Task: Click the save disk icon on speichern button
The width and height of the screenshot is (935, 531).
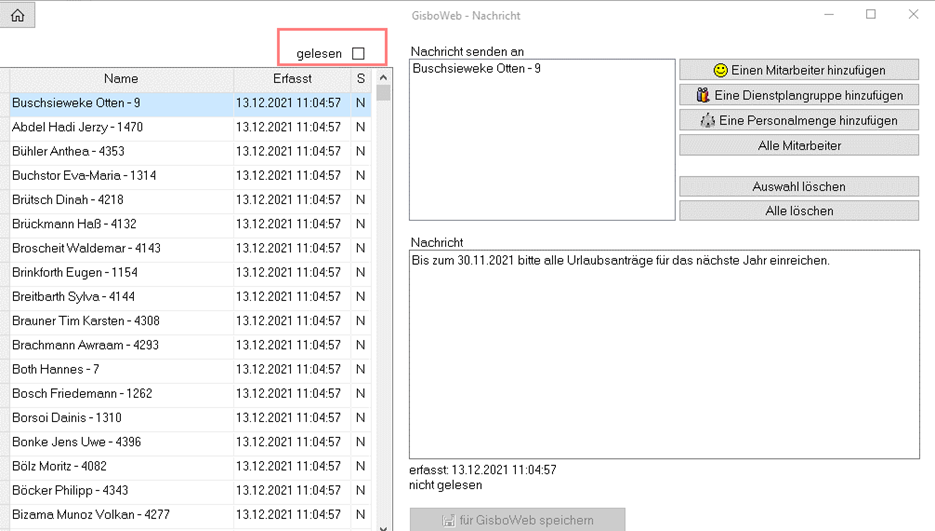Action: pyautogui.click(x=448, y=520)
